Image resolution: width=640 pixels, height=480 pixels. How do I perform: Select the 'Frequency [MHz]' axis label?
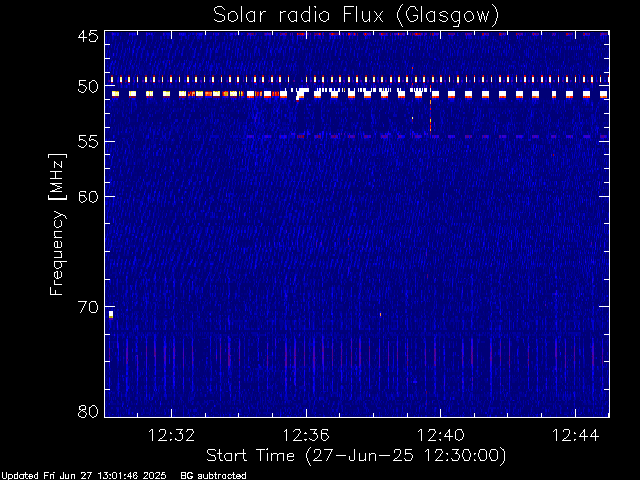[x=57, y=224]
